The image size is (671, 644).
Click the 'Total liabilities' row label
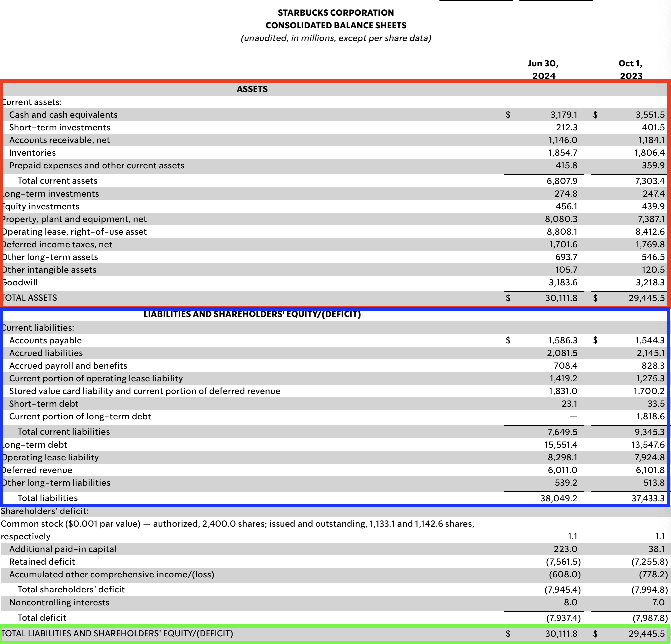(x=48, y=498)
